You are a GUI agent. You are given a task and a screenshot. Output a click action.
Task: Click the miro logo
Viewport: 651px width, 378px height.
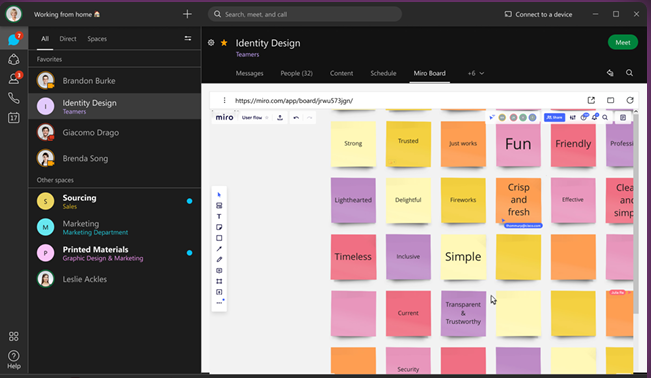pyautogui.click(x=224, y=118)
